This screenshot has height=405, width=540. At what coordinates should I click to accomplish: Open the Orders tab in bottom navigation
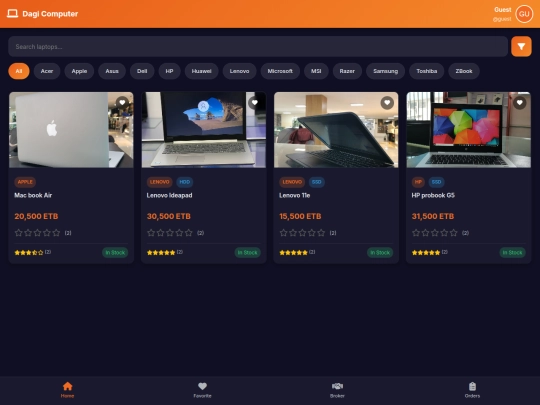[x=472, y=390]
